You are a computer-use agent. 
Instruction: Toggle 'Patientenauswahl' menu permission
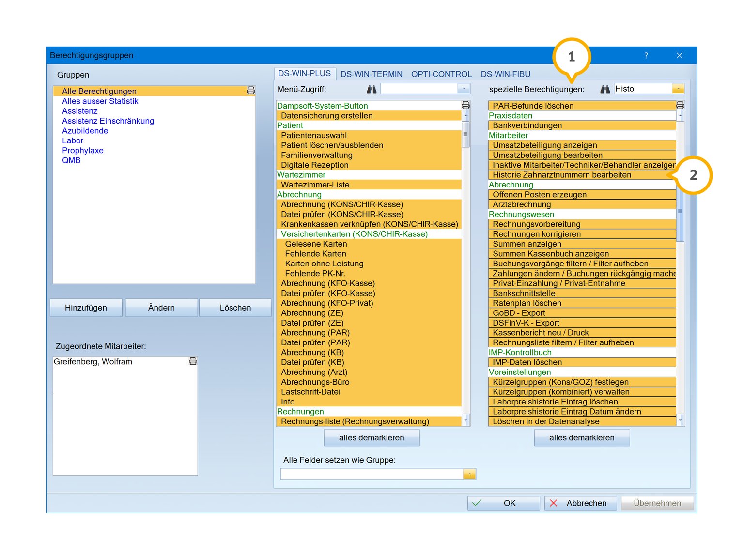coord(369,136)
